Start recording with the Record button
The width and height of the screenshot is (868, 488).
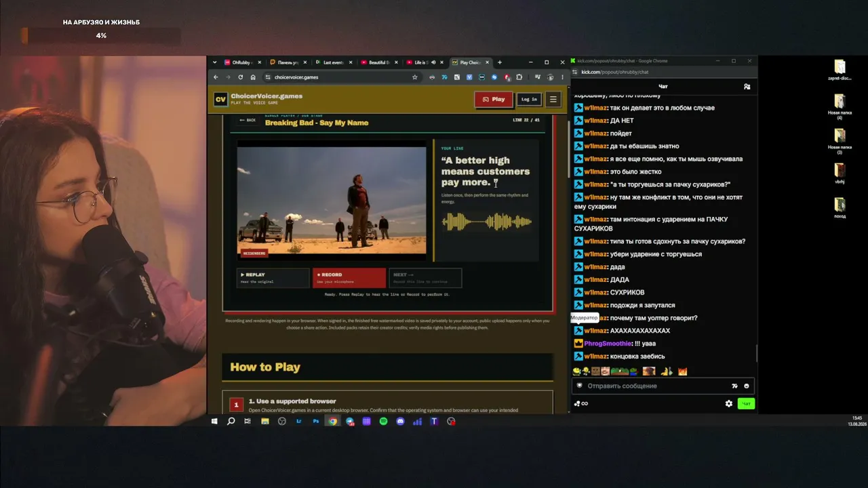point(349,278)
